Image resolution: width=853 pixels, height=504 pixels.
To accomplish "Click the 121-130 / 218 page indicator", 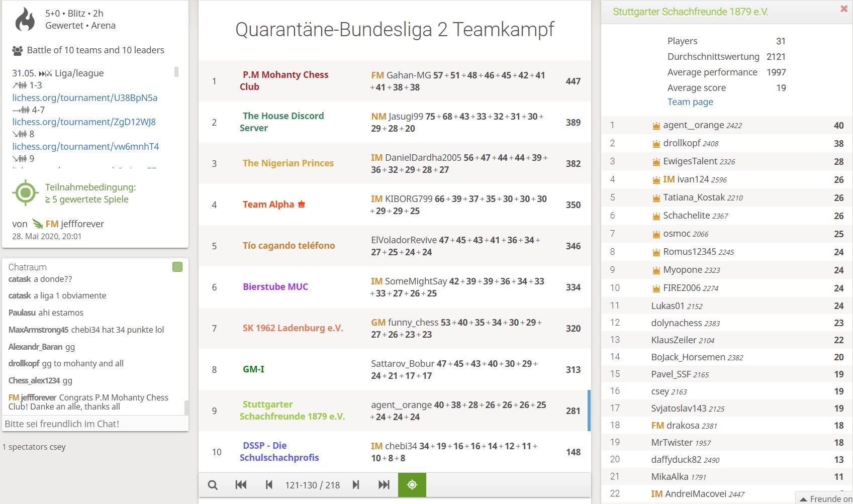I will click(312, 485).
